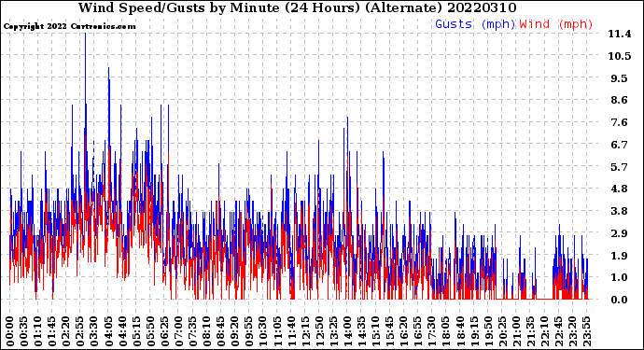Click the 23:55 time axis label
The image size is (644, 350).
pyautogui.click(x=586, y=331)
